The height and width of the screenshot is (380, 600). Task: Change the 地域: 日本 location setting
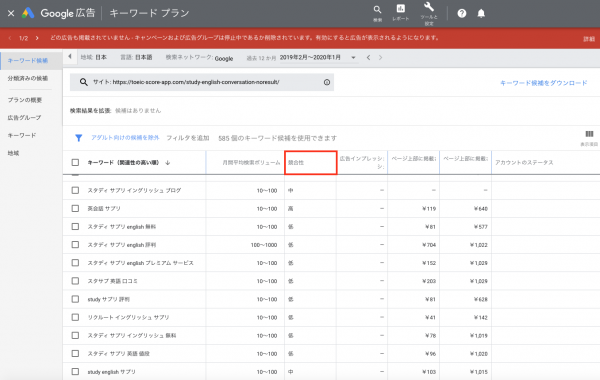[94, 57]
